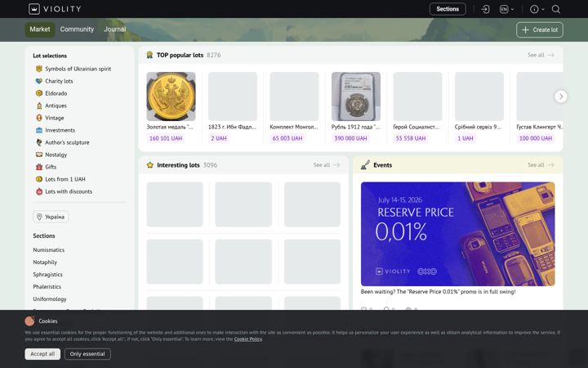The image size is (588, 368).
Task: Click the Lots with discounts icon
Action: click(39, 191)
